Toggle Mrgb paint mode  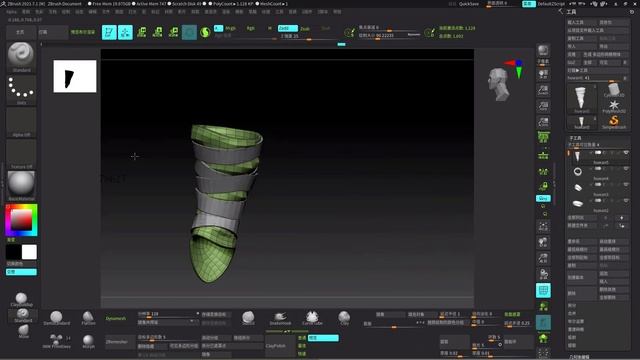[x=231, y=28]
